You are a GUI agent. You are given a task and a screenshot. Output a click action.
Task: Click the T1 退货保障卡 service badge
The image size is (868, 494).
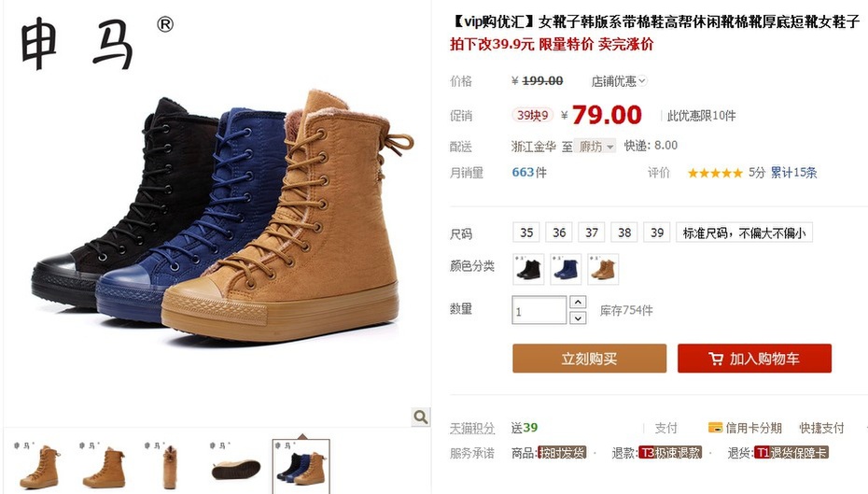791,453
